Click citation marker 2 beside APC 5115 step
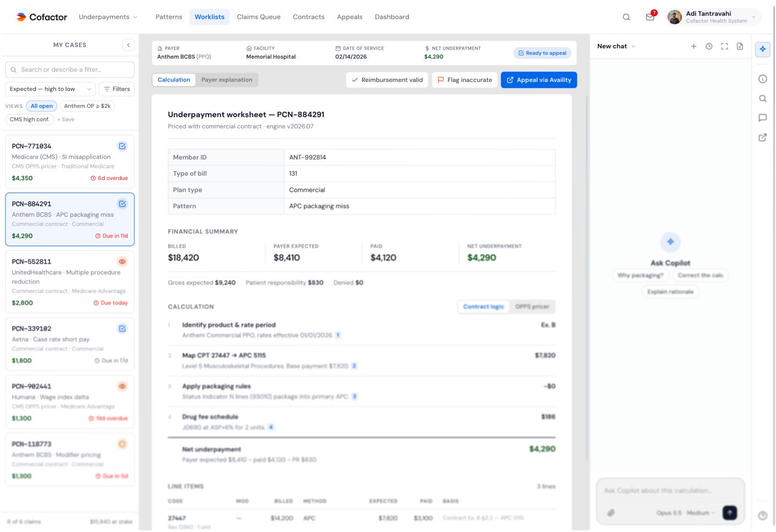This screenshot has width=776, height=532. coord(354,366)
